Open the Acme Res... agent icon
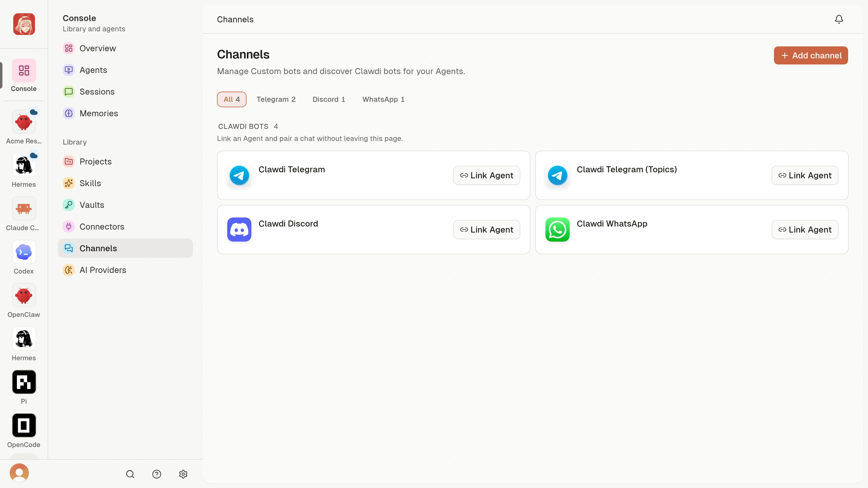The width and height of the screenshot is (868, 488). coord(24,122)
